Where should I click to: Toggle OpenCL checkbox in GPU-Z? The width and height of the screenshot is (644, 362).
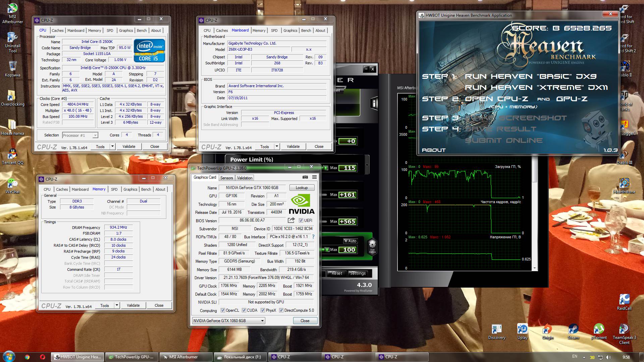tap(223, 310)
